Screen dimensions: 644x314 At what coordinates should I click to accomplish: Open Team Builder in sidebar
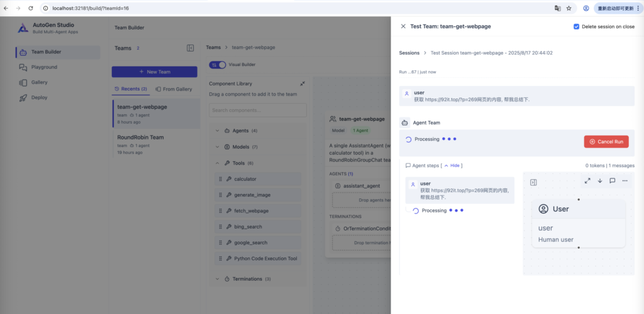click(58, 52)
